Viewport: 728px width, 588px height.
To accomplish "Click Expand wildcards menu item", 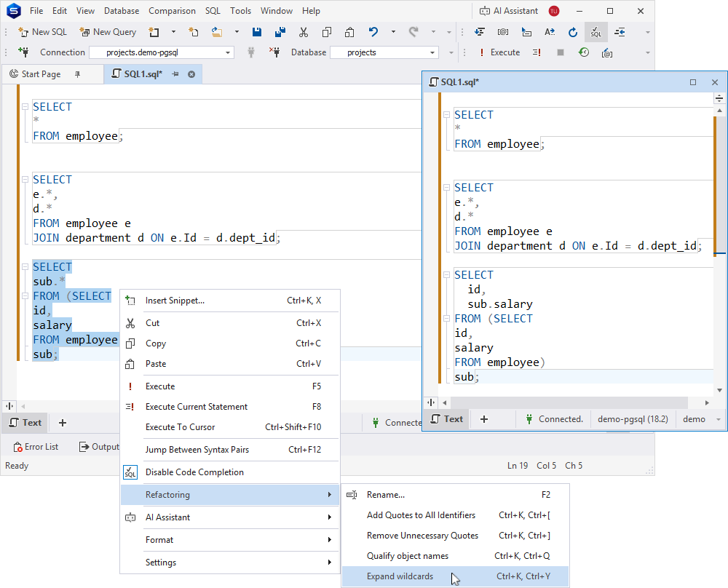I will [455, 576].
